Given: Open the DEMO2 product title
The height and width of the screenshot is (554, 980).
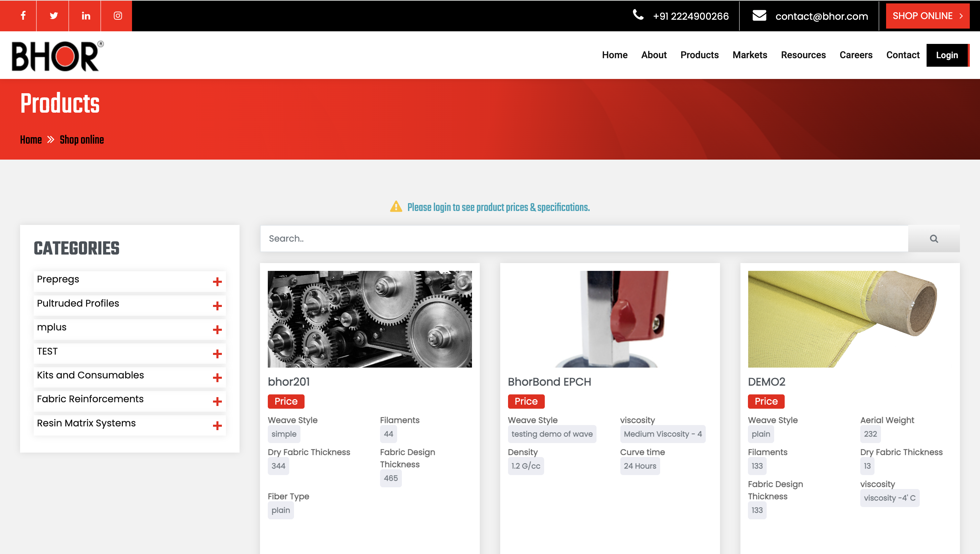Looking at the screenshot, I should pyautogui.click(x=766, y=381).
